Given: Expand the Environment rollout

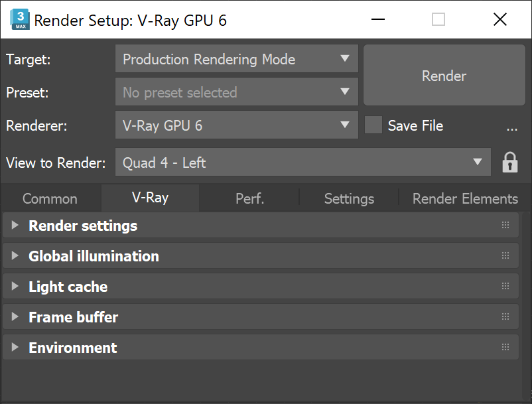Looking at the screenshot, I should click(x=15, y=347).
